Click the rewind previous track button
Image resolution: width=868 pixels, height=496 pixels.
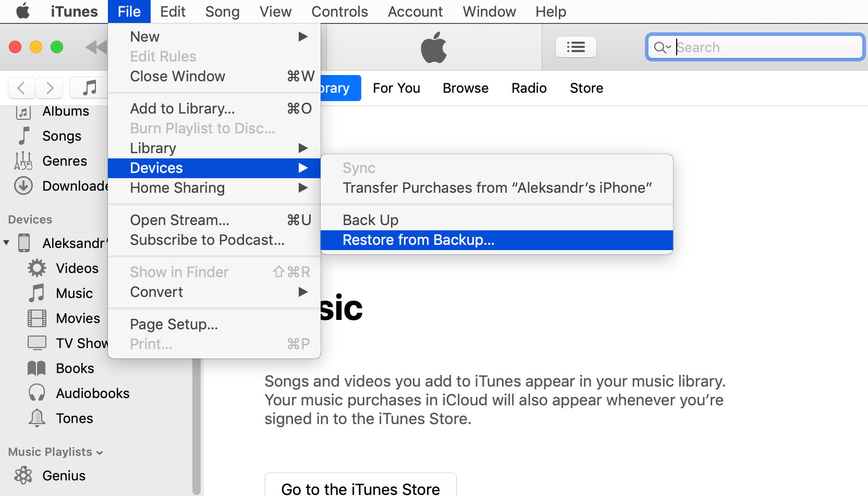click(96, 47)
